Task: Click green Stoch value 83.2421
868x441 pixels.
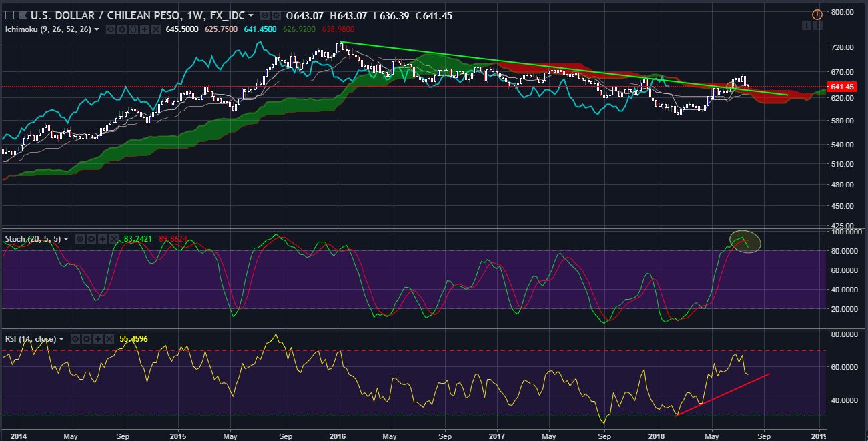Action: click(x=138, y=238)
